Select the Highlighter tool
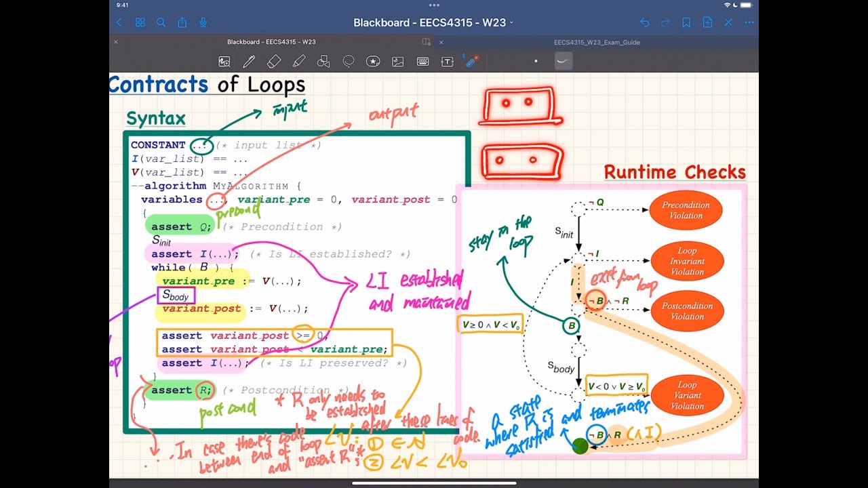This screenshot has height=488, width=868. click(x=298, y=62)
